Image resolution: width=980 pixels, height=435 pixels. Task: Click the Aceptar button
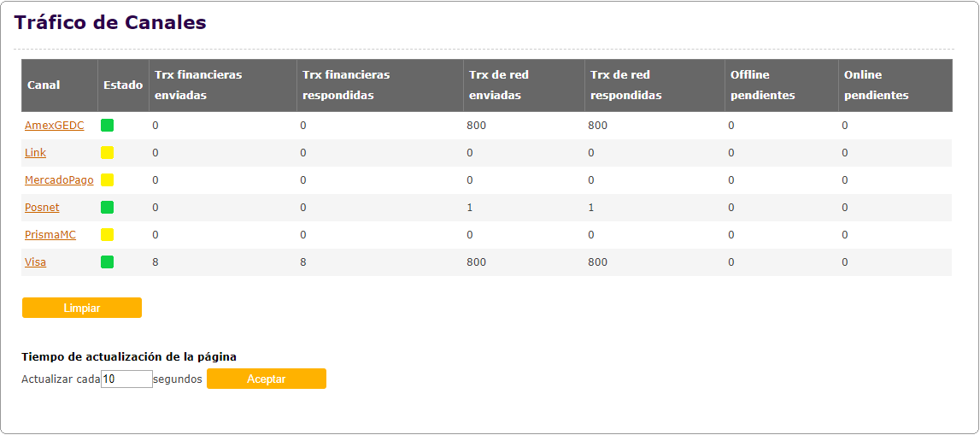click(267, 379)
